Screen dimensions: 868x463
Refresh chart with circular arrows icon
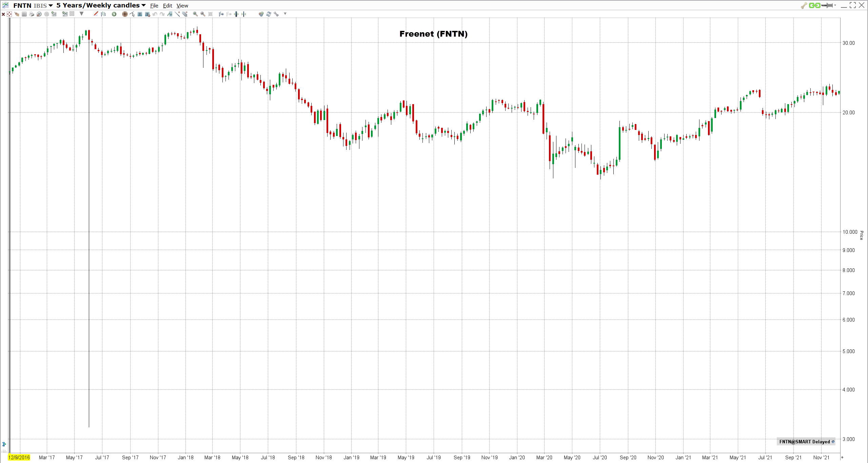(x=269, y=14)
